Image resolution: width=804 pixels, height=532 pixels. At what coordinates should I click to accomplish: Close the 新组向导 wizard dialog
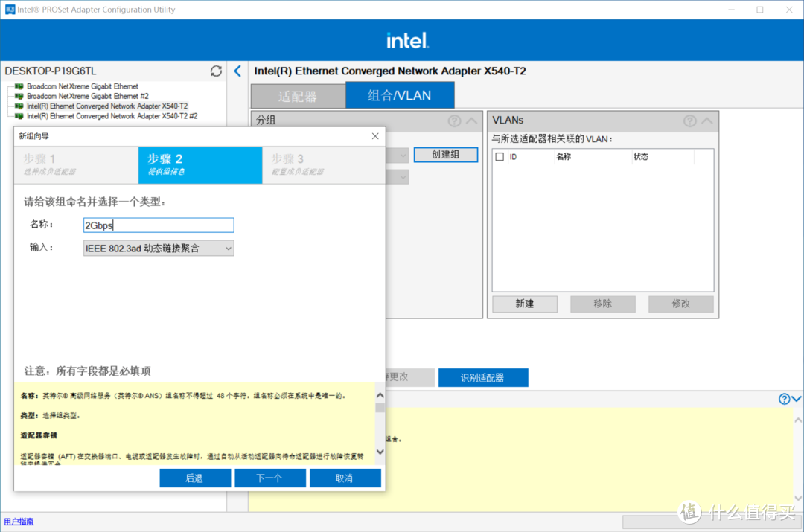pos(374,136)
